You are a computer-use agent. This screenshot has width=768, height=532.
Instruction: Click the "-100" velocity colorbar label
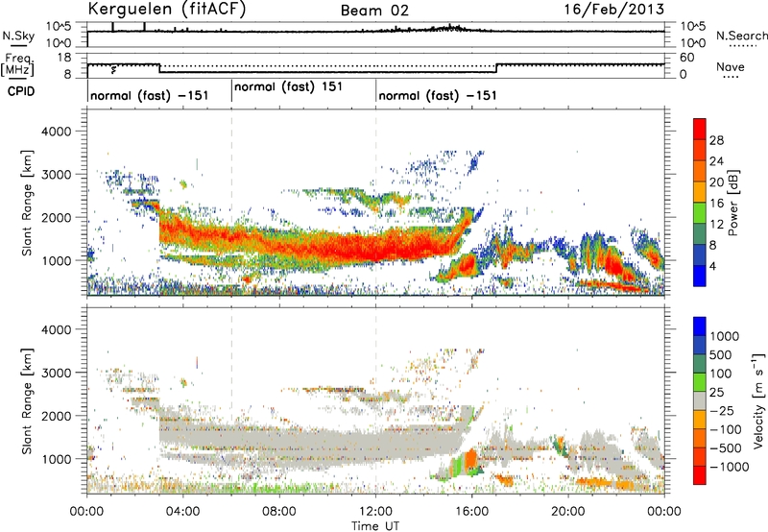pyautogui.click(x=726, y=429)
